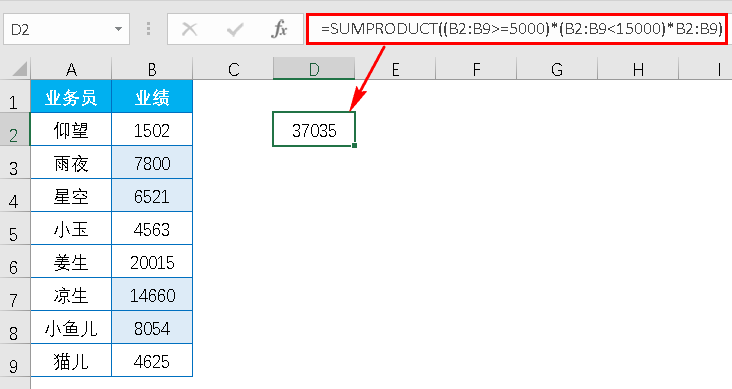
Task: Select cell with name 仰望
Action: pyautogui.click(x=71, y=130)
